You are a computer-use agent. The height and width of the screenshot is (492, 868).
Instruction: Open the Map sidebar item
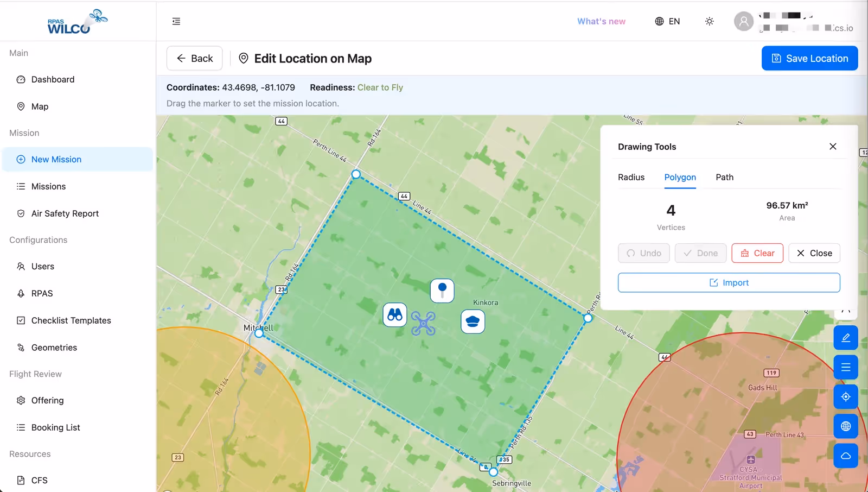click(78, 106)
